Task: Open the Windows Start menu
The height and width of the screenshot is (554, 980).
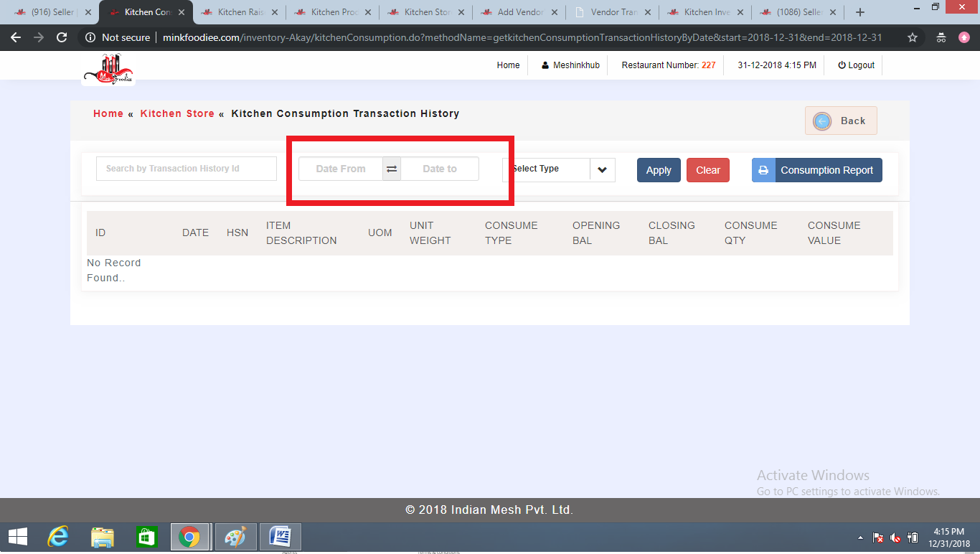Action: [17, 537]
